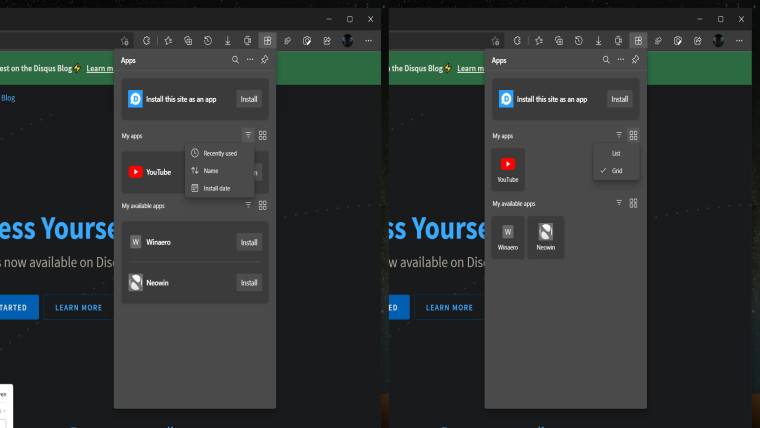Install this site as app in left panel
Viewport: 760px width, 428px height.
(x=249, y=99)
